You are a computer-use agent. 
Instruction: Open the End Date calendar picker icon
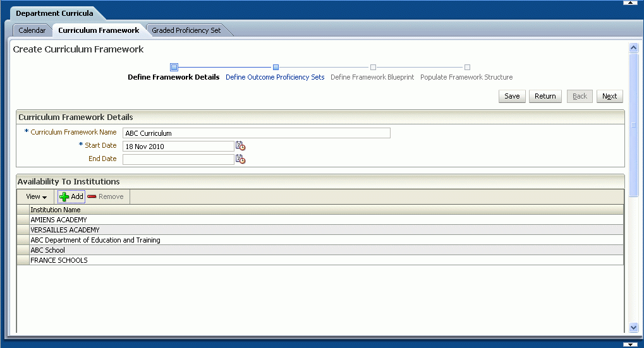pyautogui.click(x=240, y=159)
